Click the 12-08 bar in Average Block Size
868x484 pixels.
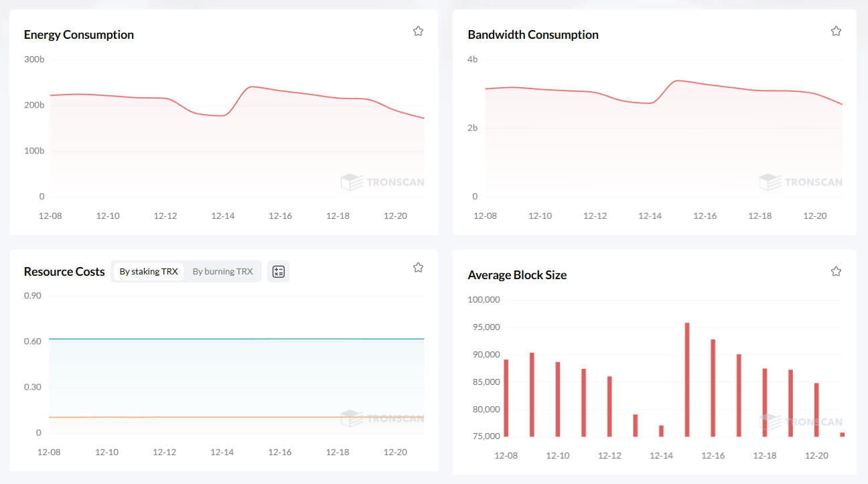coord(506,398)
